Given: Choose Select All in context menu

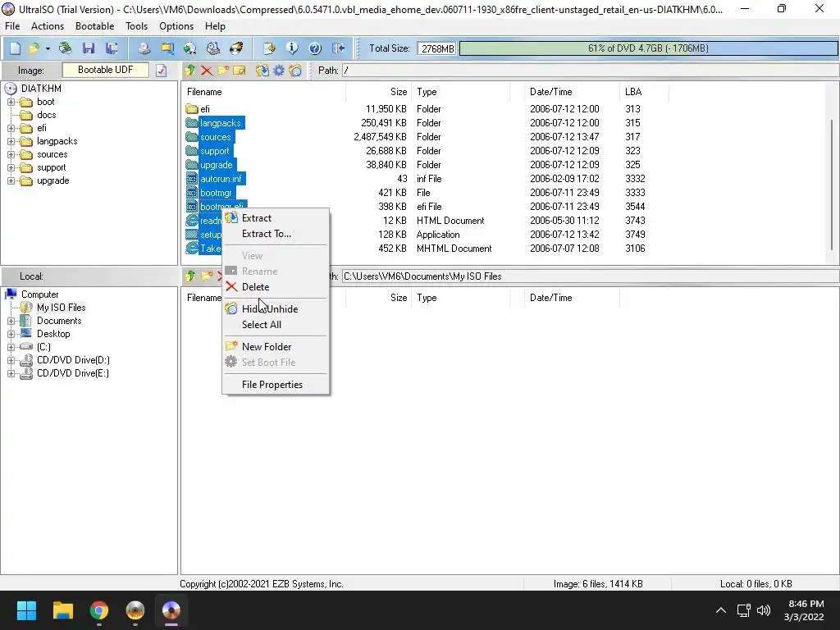Looking at the screenshot, I should pyautogui.click(x=276, y=325).
